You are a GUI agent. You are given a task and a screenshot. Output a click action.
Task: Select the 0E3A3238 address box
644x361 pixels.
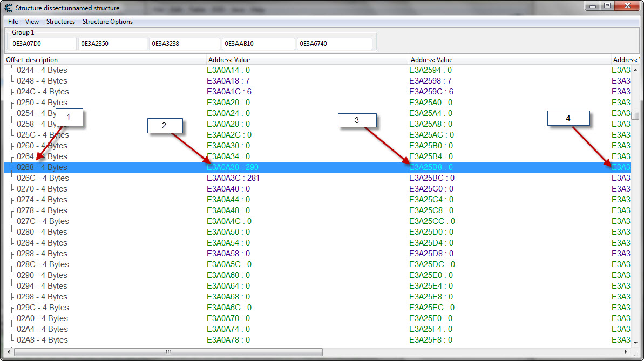point(184,44)
